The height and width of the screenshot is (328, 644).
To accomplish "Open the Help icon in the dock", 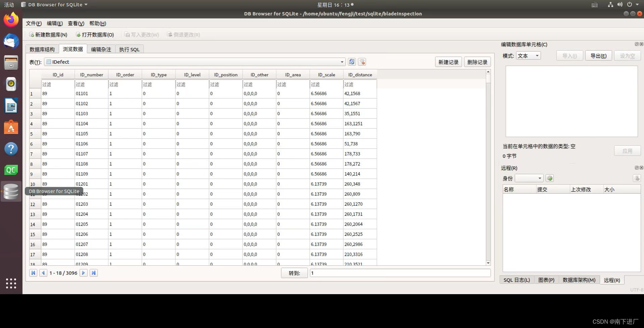I will (x=11, y=149).
